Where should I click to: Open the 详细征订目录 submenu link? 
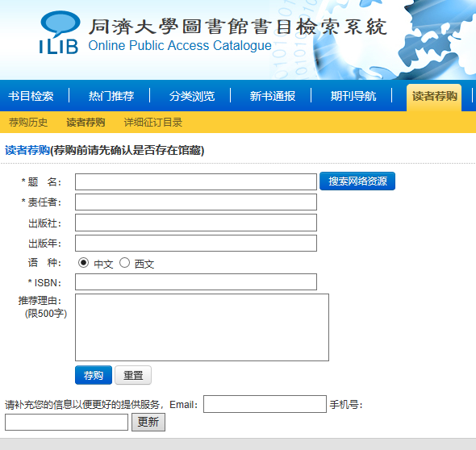[x=153, y=123]
